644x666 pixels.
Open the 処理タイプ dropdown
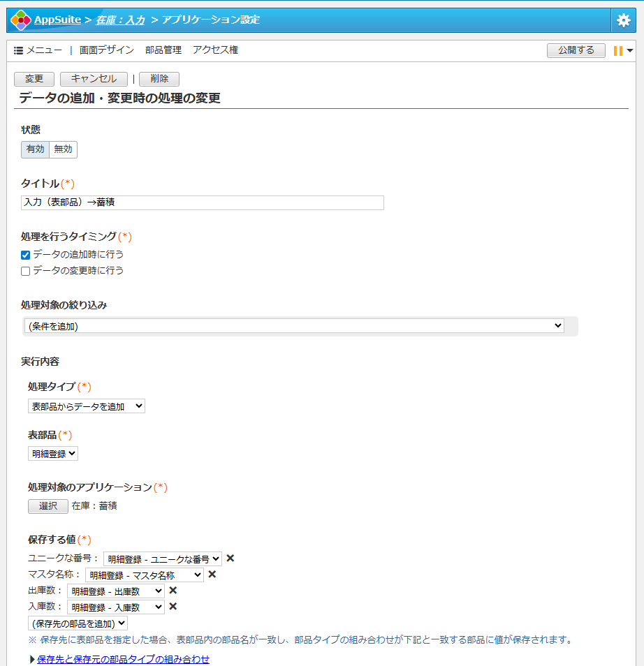(87, 406)
